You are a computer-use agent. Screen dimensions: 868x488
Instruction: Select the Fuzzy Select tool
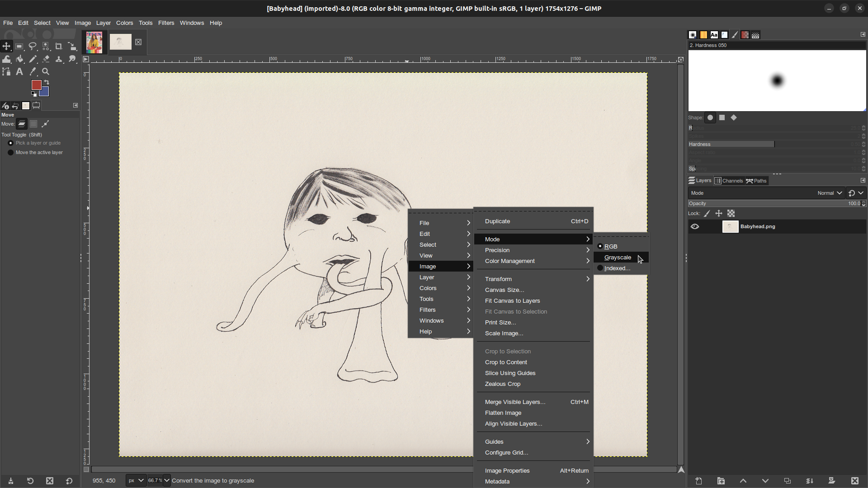point(46,46)
